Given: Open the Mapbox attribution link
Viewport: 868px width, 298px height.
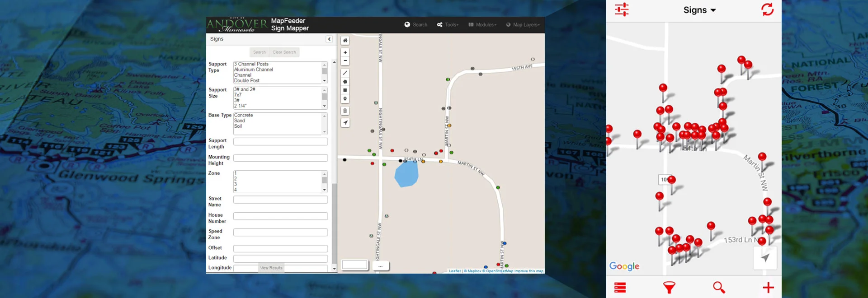Looking at the screenshot, I should [x=473, y=271].
